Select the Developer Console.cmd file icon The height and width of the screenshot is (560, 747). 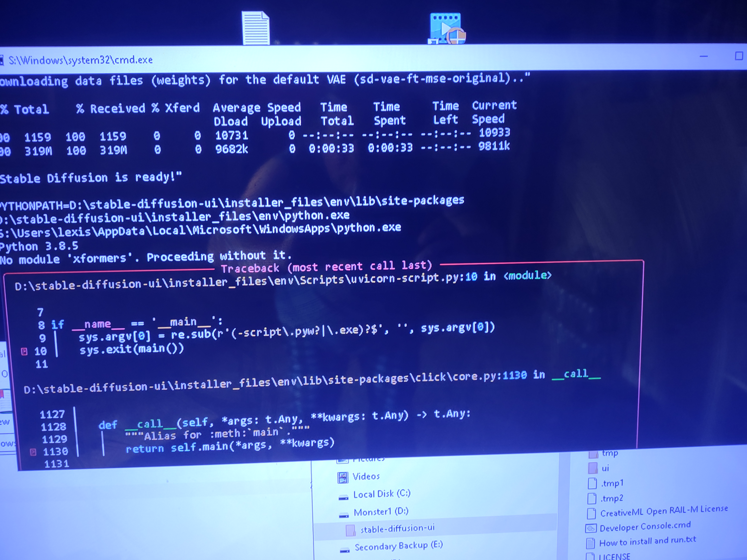[x=591, y=528]
